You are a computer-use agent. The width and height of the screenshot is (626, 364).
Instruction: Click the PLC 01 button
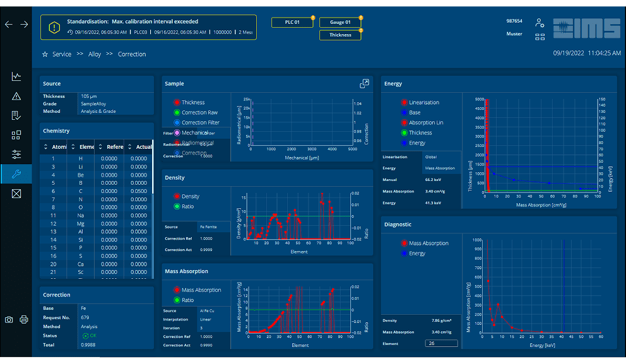[292, 22]
